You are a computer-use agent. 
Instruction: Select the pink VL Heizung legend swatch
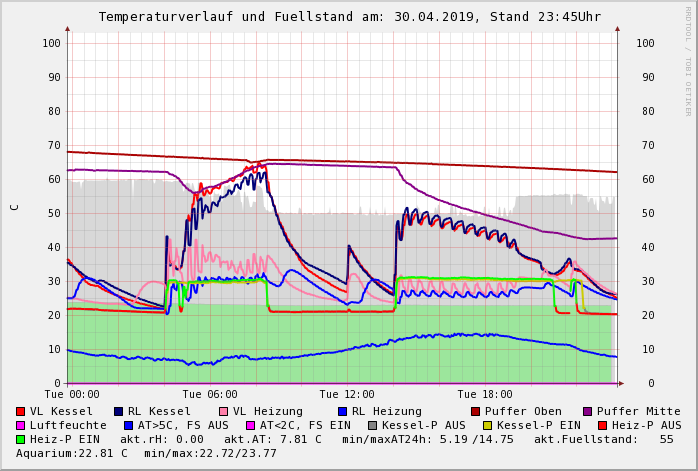(223, 411)
